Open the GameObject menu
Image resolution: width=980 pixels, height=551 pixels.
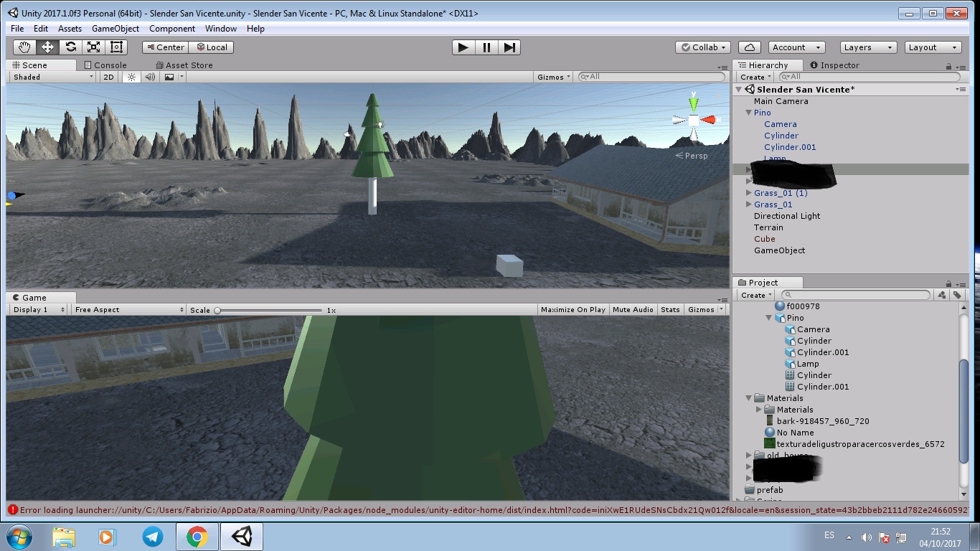coord(116,29)
